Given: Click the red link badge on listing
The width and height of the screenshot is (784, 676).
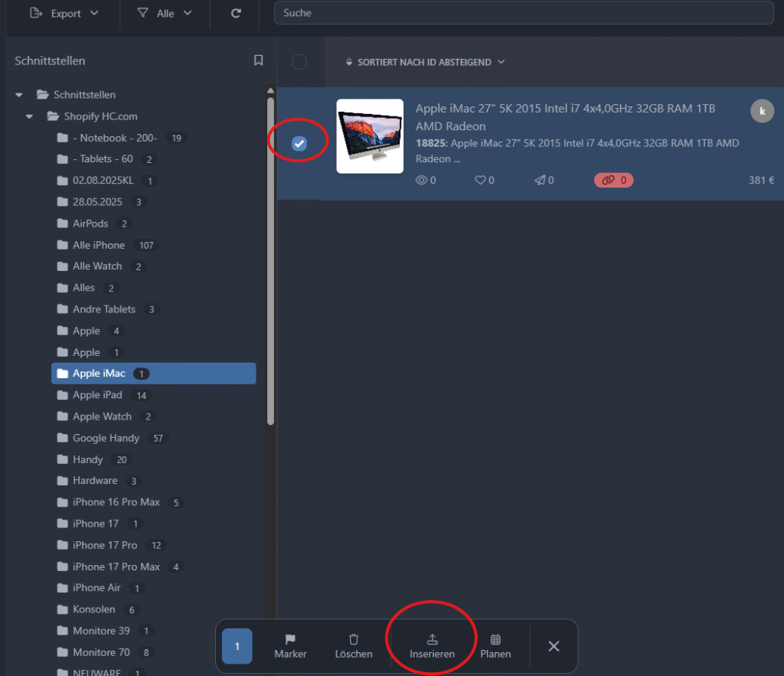Looking at the screenshot, I should click(x=613, y=181).
